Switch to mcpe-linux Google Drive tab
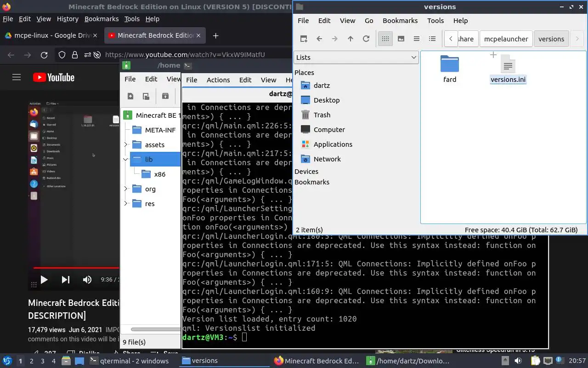 click(51, 35)
